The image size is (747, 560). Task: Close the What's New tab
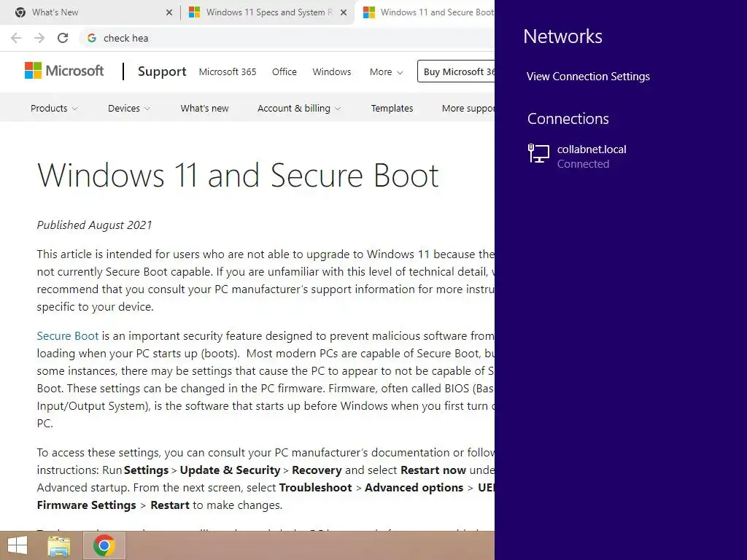coord(169,12)
